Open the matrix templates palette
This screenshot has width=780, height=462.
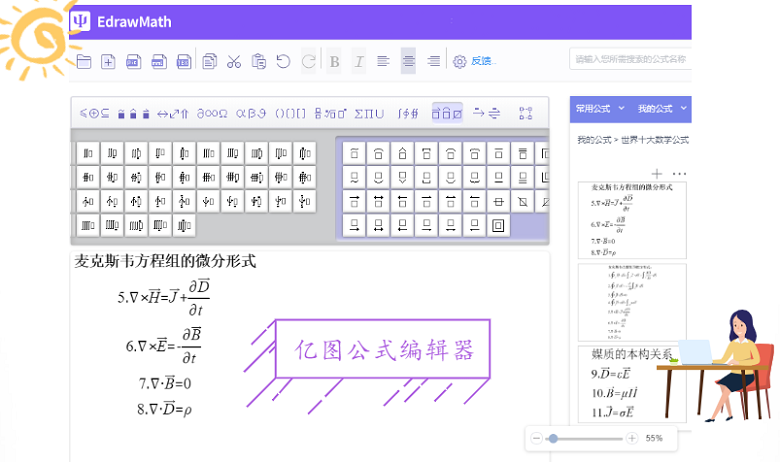pos(526,113)
